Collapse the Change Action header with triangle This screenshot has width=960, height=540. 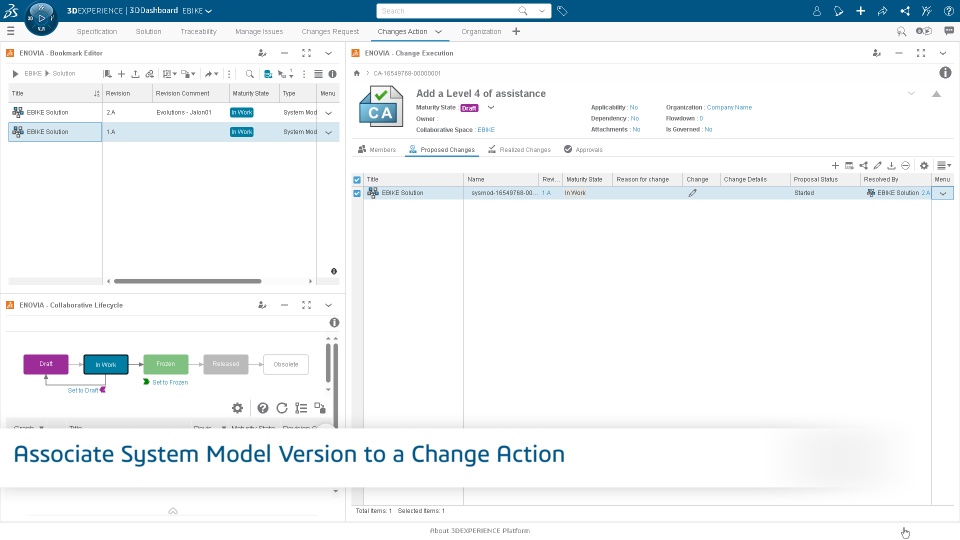936,94
